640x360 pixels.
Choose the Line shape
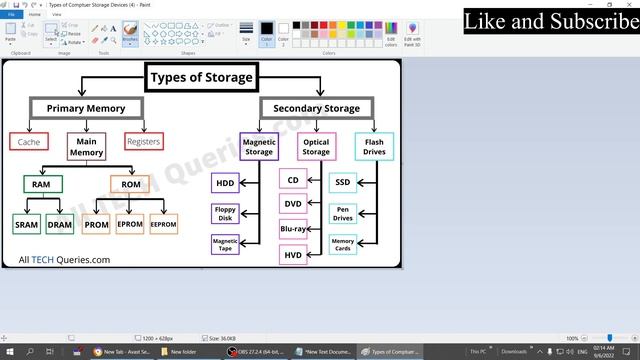(147, 26)
